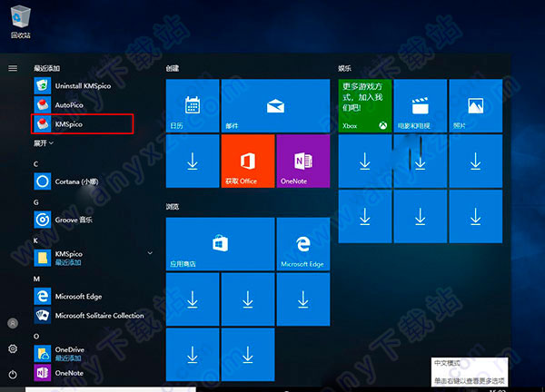Click letter M section header
The width and height of the screenshot is (545, 392).
pos(36,279)
